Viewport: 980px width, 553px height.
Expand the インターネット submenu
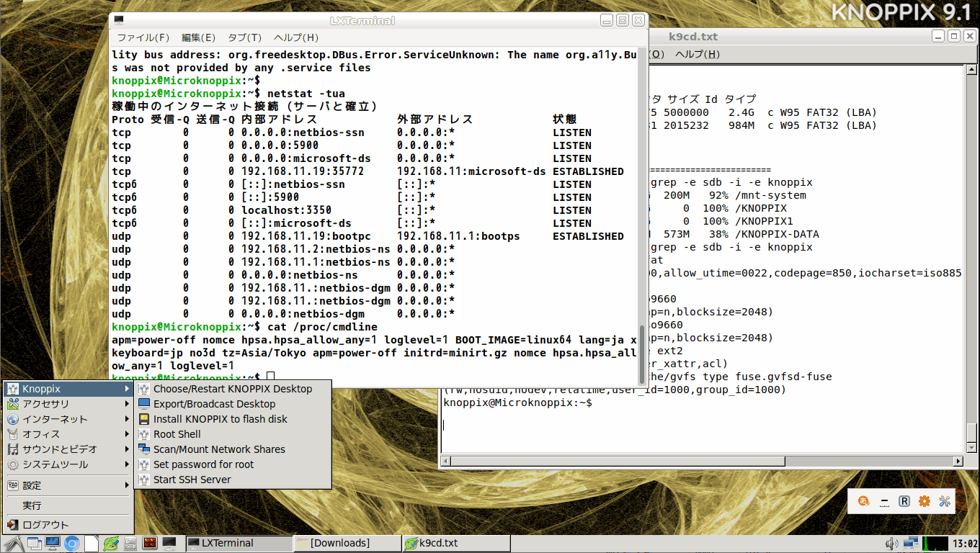pos(68,419)
